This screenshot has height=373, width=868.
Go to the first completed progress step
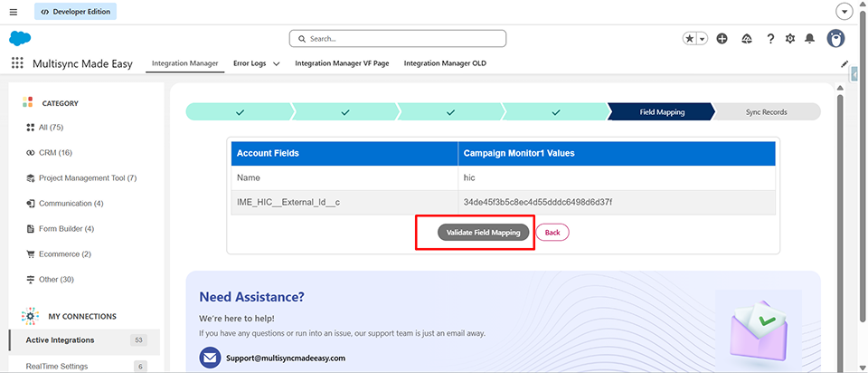tap(239, 112)
